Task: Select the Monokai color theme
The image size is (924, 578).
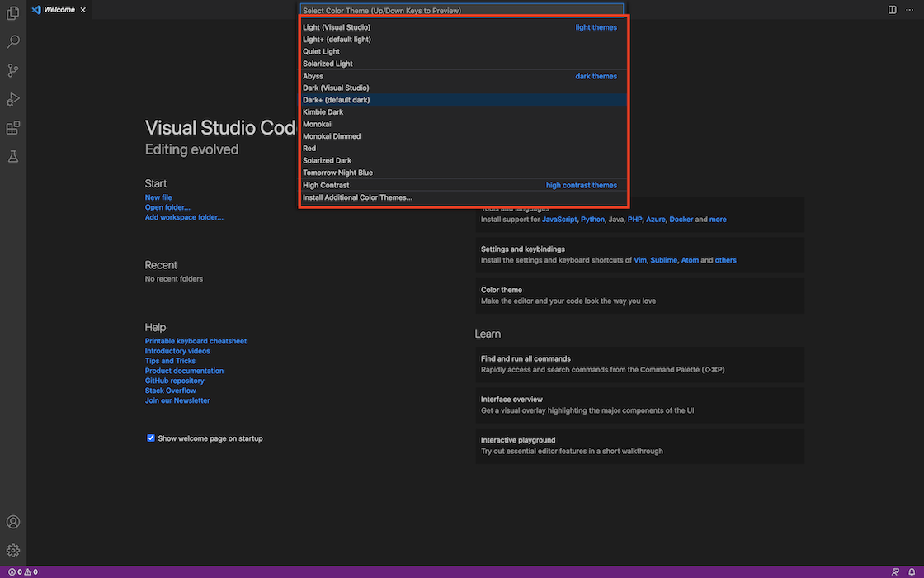Action: click(316, 123)
